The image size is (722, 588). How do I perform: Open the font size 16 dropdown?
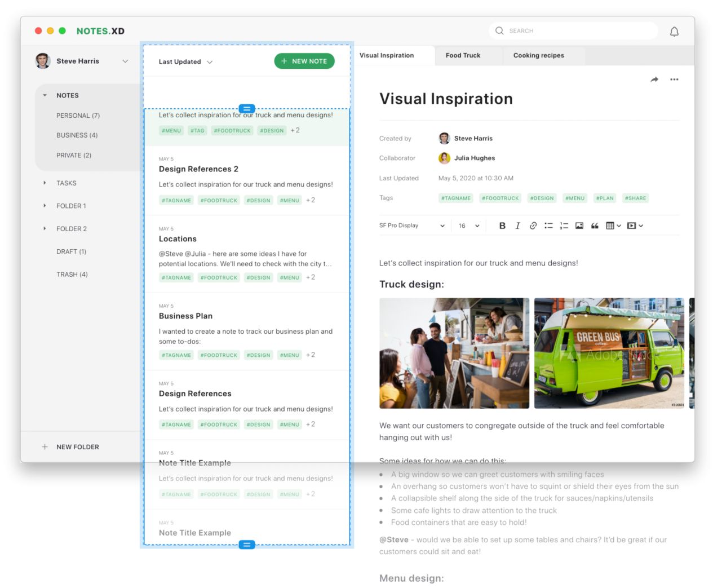tap(468, 226)
